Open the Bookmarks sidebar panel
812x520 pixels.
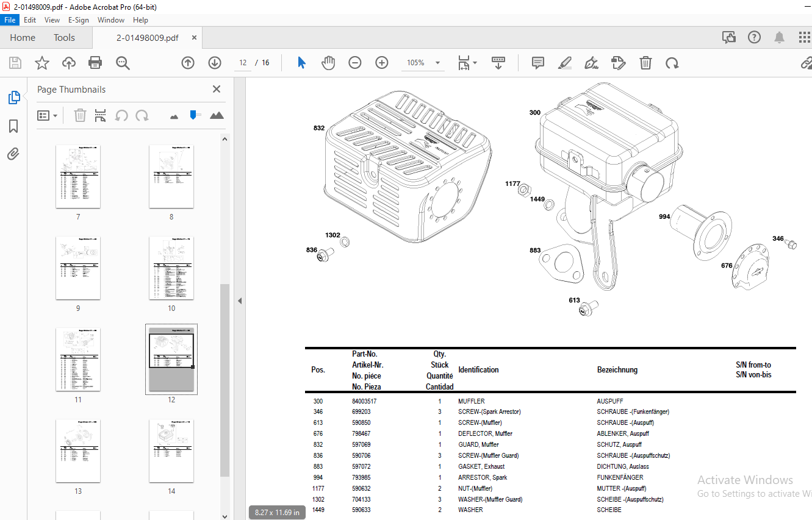point(13,126)
